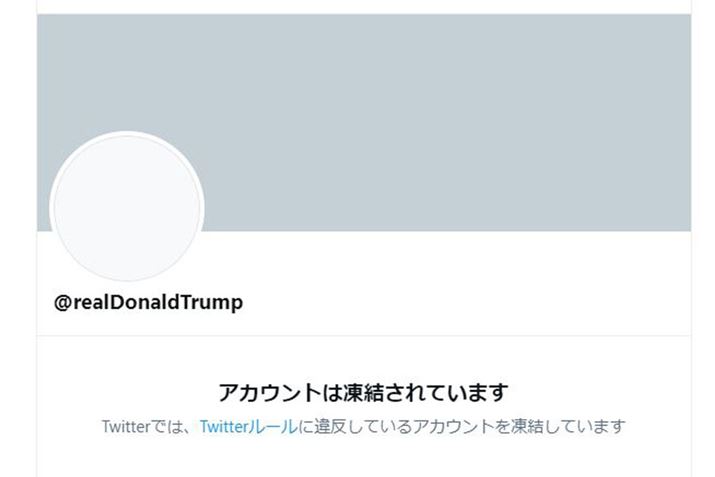Click the に違反している phrase after the link
This screenshot has height=477, width=715.
(346, 426)
